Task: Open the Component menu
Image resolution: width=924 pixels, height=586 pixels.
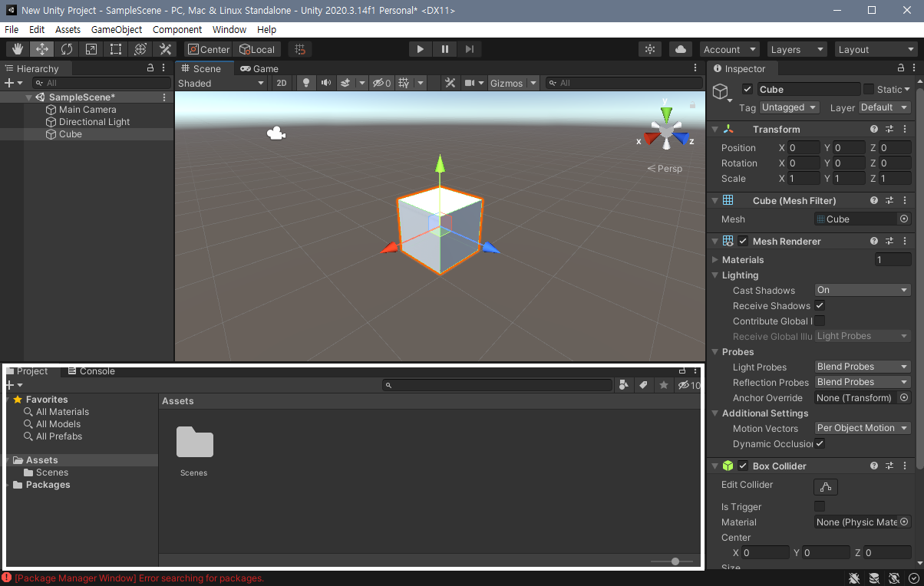Action: [x=177, y=29]
